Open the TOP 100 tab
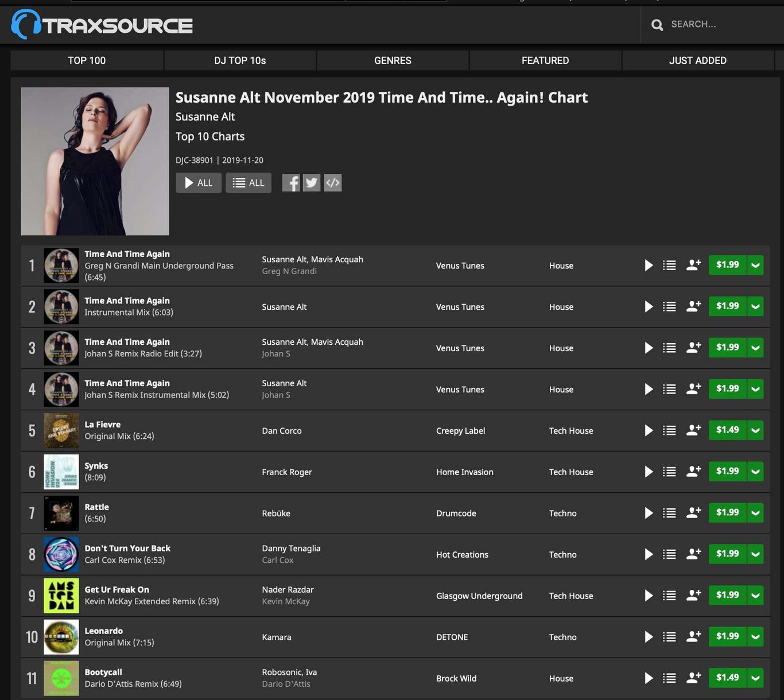The image size is (784, 700). 87,60
